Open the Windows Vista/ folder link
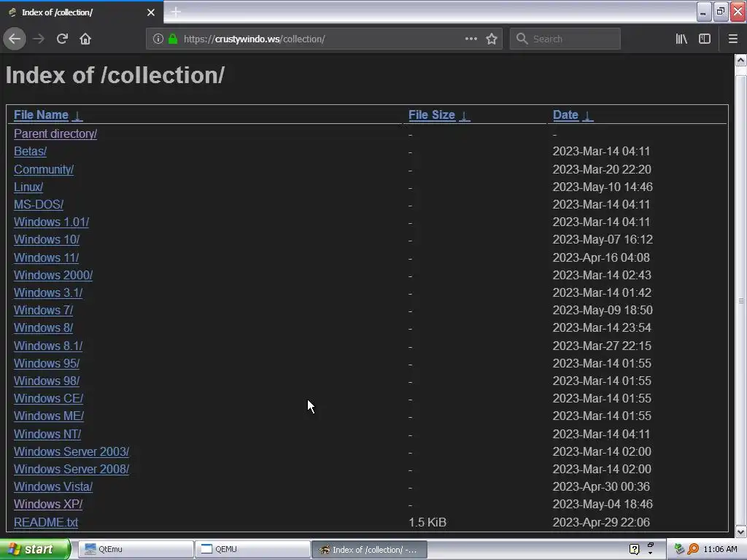Screen dimensions: 747x560 pos(53,487)
